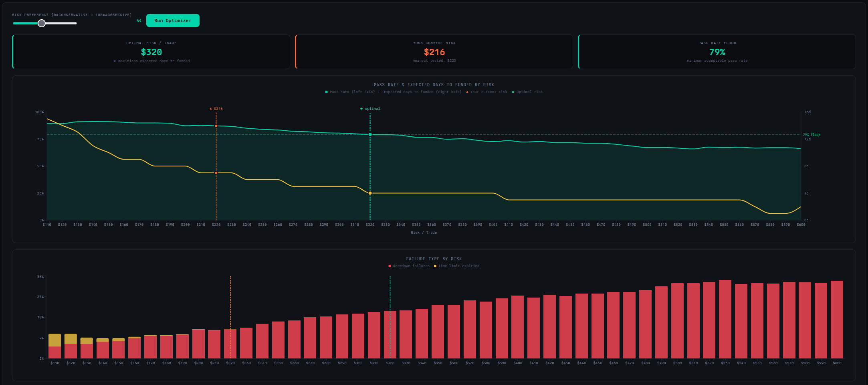This screenshot has width=868, height=385.
Task: Click the orange $216 marker label above the chart
Action: [216, 108]
